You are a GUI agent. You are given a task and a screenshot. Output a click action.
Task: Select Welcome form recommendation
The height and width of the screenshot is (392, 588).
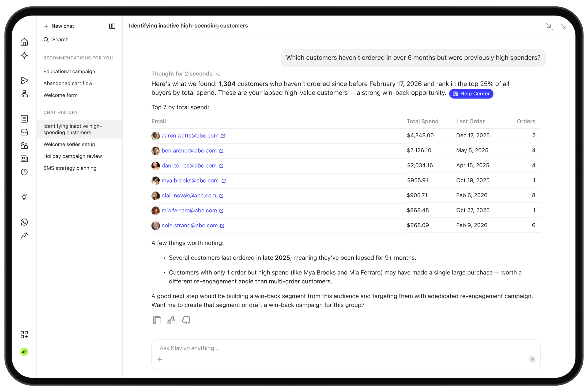[61, 95]
